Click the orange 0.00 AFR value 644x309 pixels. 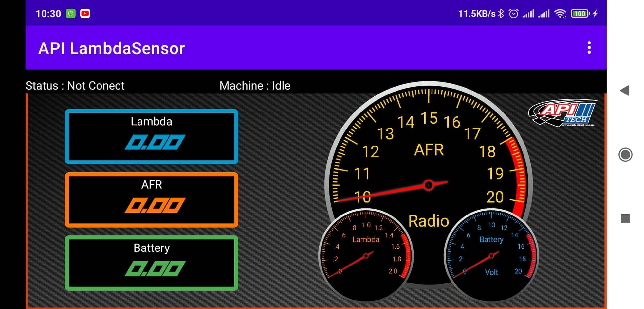(155, 205)
